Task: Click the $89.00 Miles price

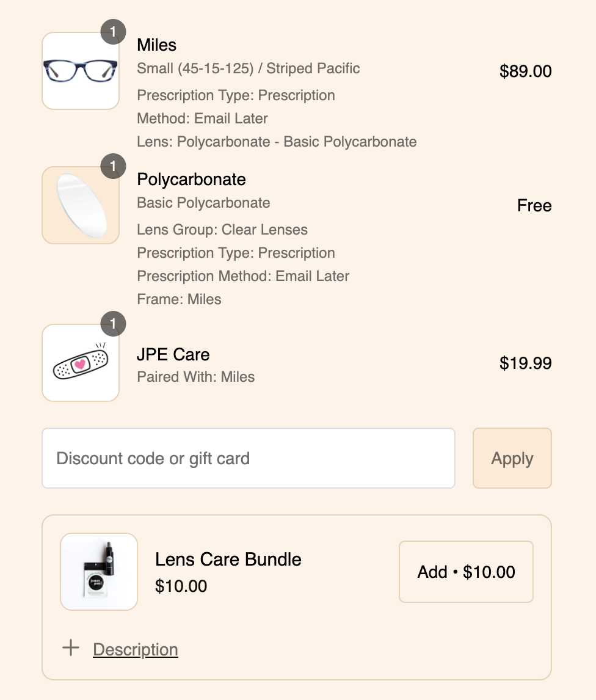Action: [525, 71]
